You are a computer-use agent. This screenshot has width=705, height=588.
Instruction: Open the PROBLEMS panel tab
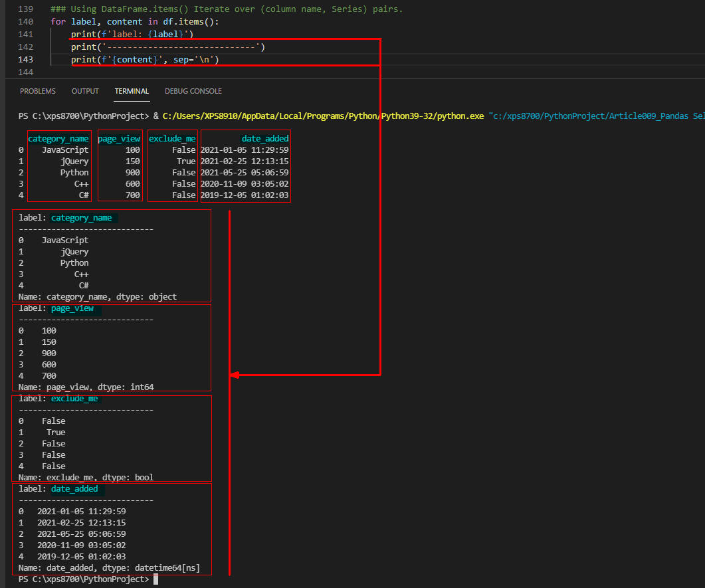(x=38, y=91)
